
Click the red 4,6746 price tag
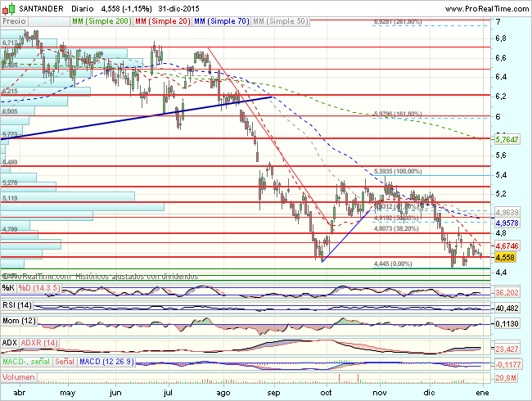click(x=507, y=246)
